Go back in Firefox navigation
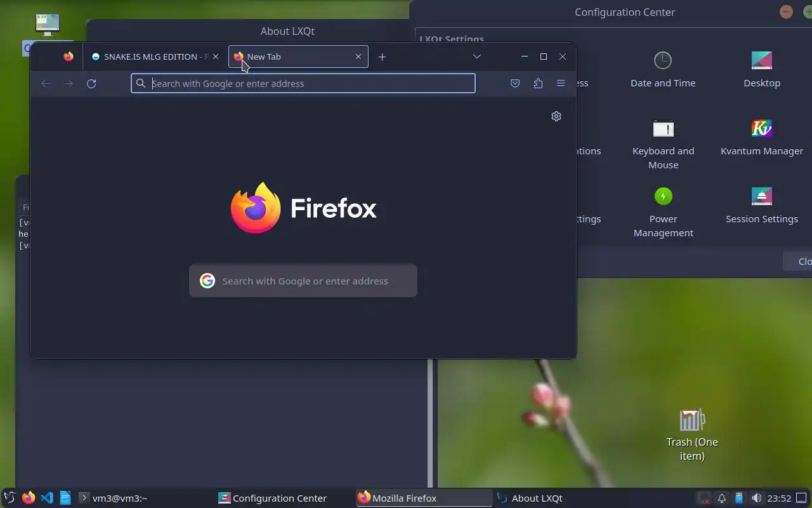The image size is (812, 508). click(46, 83)
